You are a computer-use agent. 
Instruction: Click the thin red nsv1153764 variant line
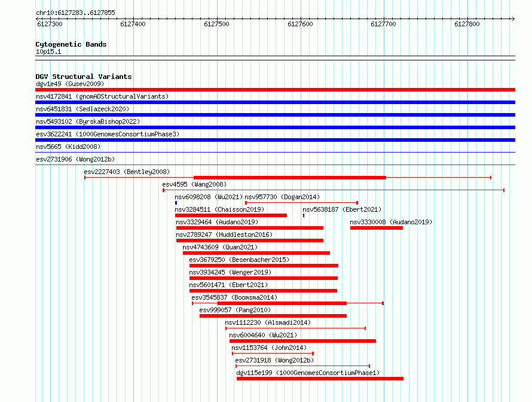tap(273, 354)
